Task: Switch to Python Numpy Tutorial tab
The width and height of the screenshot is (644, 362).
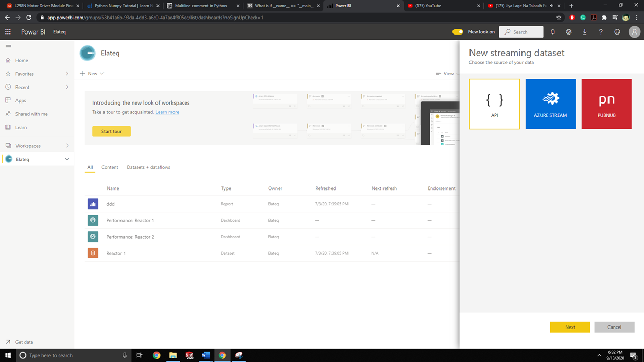Action: [123, 6]
